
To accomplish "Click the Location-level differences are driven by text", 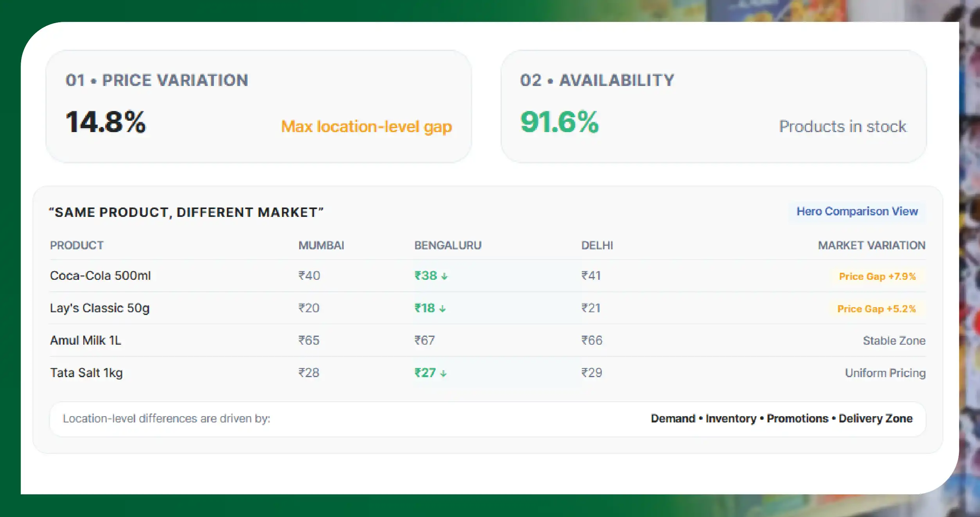I will (x=167, y=419).
